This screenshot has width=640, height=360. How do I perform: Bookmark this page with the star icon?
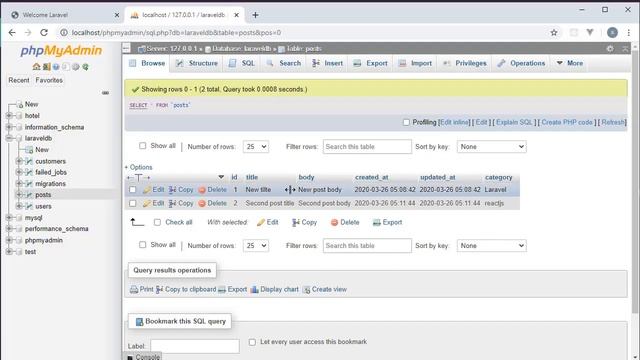click(554, 33)
